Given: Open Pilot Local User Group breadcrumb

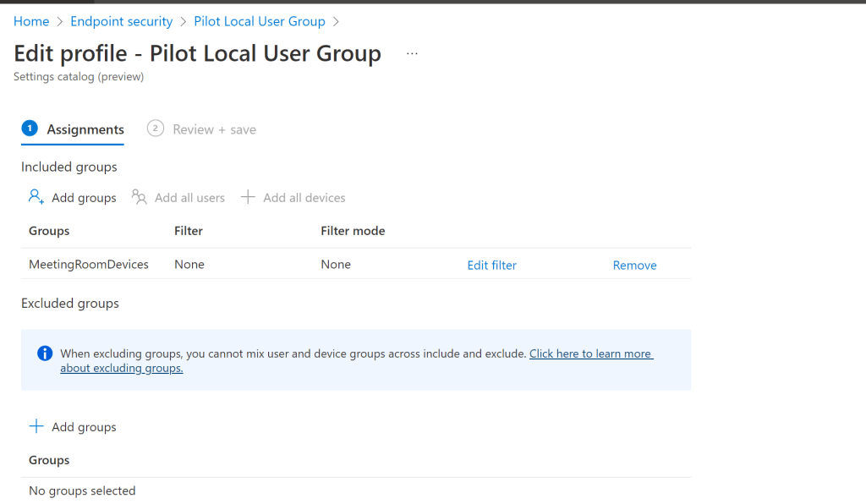Looking at the screenshot, I should (259, 21).
